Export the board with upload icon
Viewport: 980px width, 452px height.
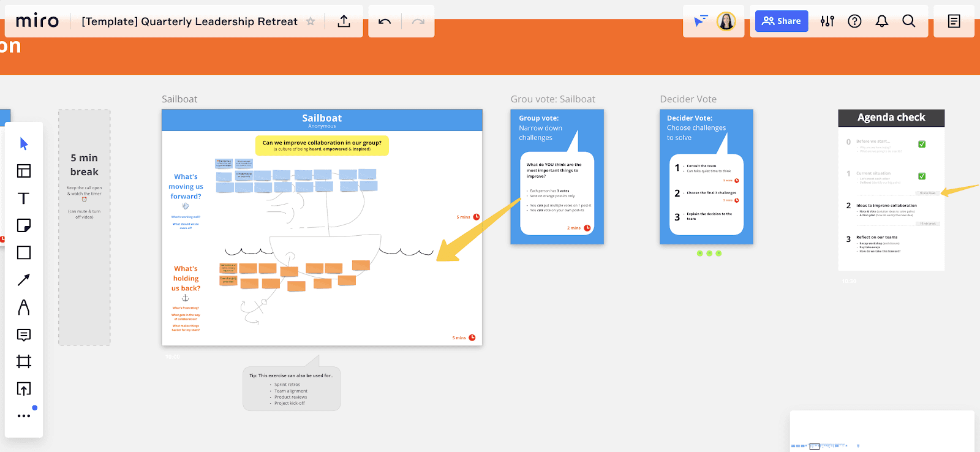[x=344, y=21]
